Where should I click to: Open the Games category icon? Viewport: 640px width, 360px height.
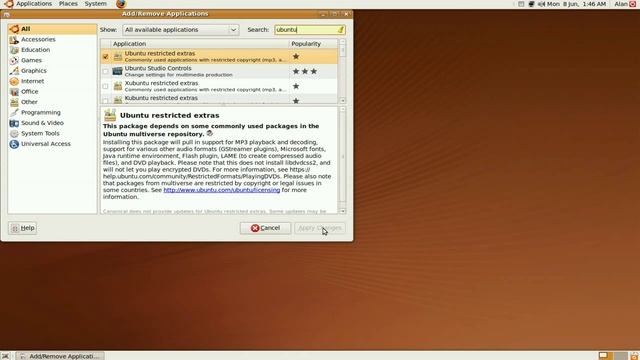click(14, 60)
